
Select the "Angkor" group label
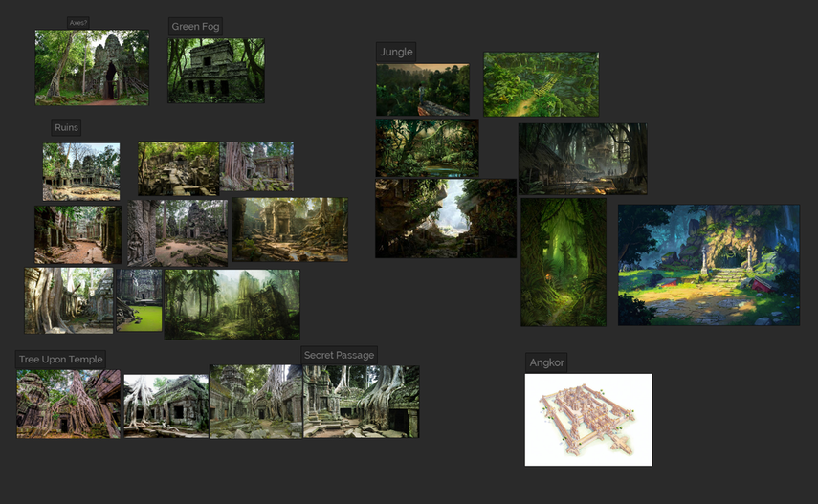click(546, 362)
